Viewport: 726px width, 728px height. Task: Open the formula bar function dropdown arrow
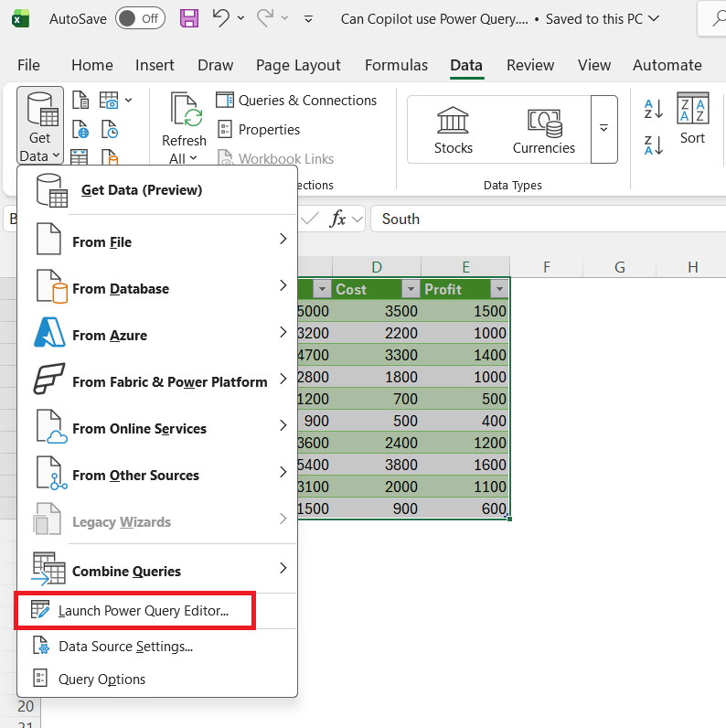[x=357, y=219]
